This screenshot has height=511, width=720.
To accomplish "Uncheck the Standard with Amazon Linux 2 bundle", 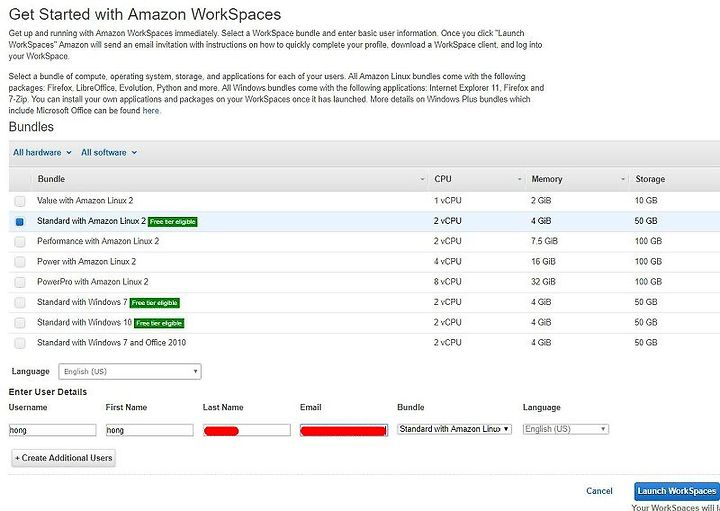I will point(20,221).
